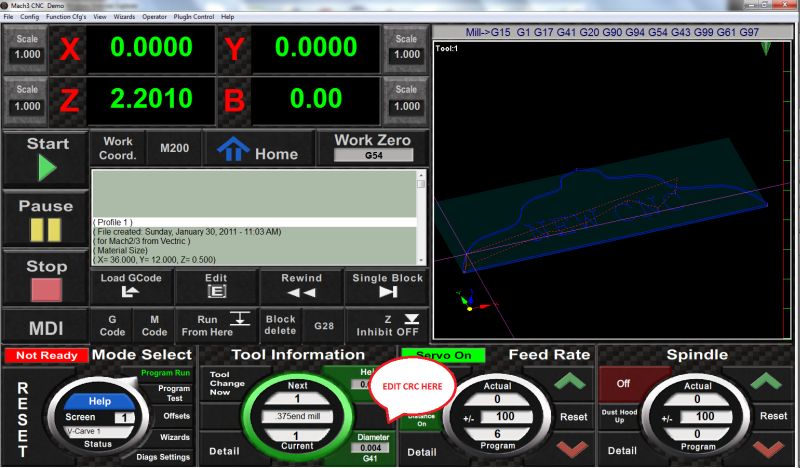Open the Wizards menu
Viewport: 800px width, 468px height.
tap(124, 17)
